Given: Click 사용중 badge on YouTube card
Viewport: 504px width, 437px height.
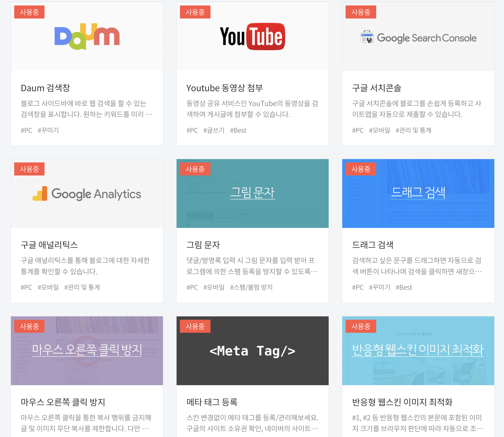Looking at the screenshot, I should (x=195, y=12).
